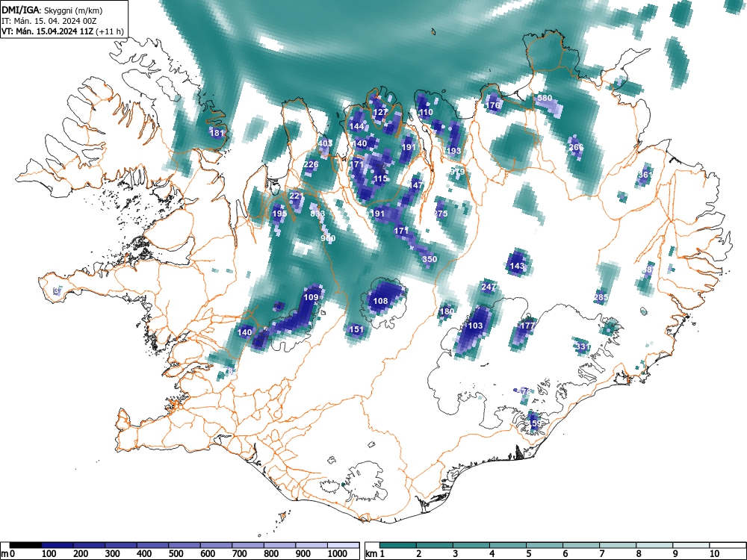Click the '5' label on the km legend
This screenshot has width=747, height=560.
pos(529,554)
